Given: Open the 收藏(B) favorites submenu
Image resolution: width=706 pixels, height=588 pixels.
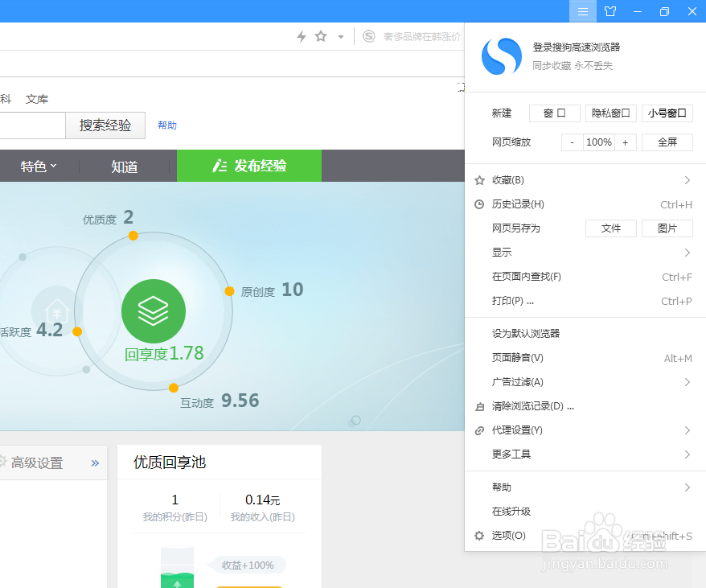Looking at the screenshot, I should coord(585,180).
